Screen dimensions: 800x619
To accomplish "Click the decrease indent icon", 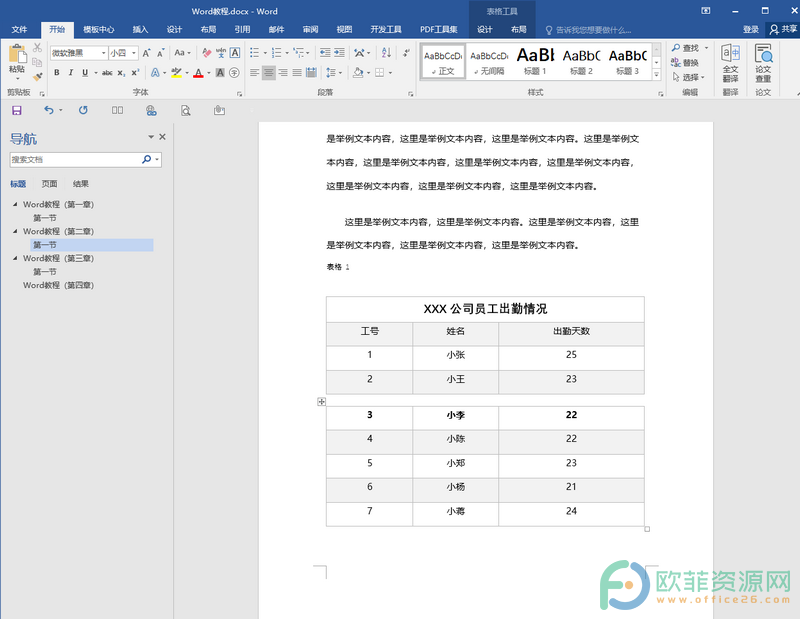I will coord(325,53).
